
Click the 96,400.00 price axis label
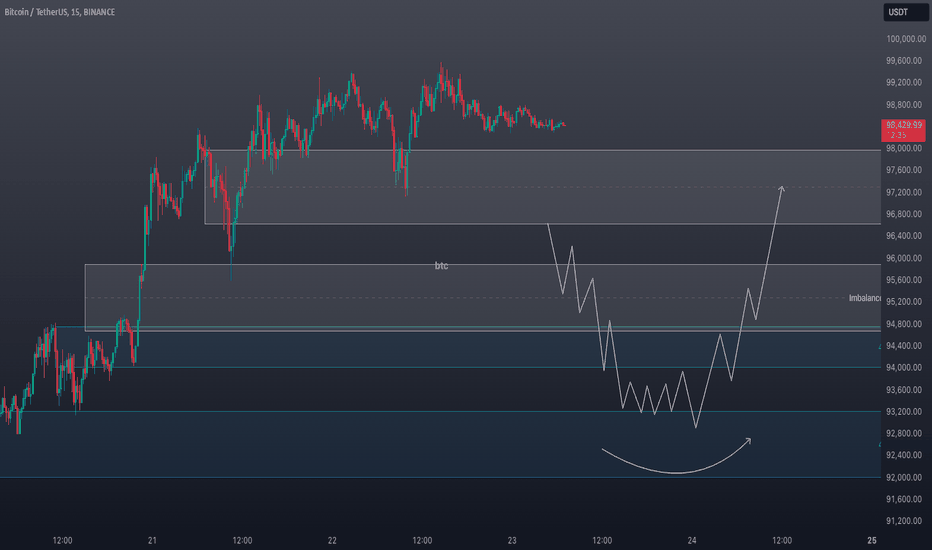[904, 236]
